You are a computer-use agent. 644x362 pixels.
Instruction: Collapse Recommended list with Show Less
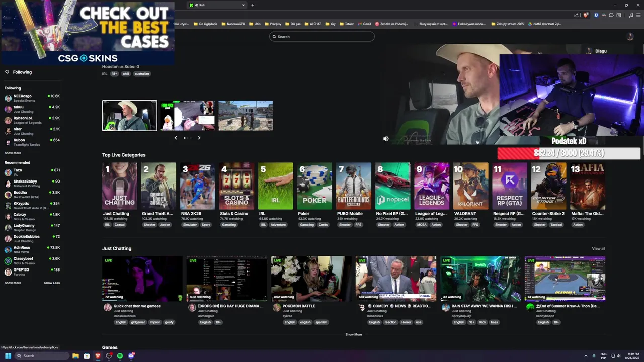[52, 283]
